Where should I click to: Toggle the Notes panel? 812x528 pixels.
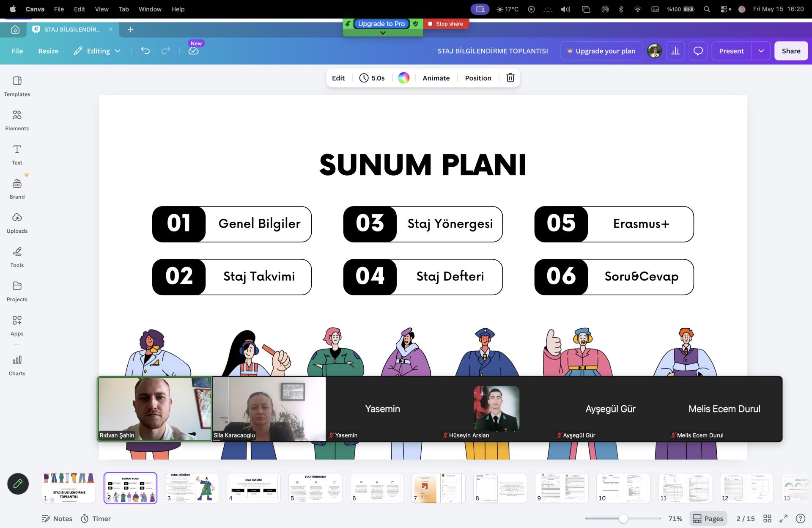click(57, 519)
